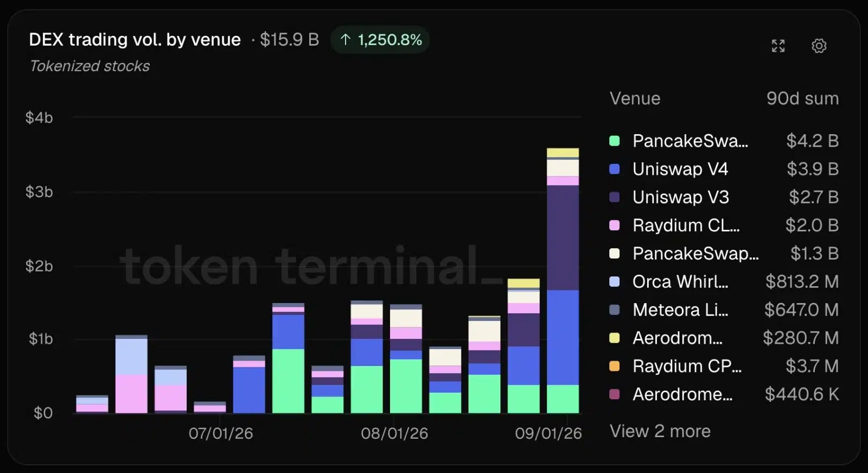Click the Uniswap V3 dark purple swatch
The image size is (868, 473).
coord(615,197)
